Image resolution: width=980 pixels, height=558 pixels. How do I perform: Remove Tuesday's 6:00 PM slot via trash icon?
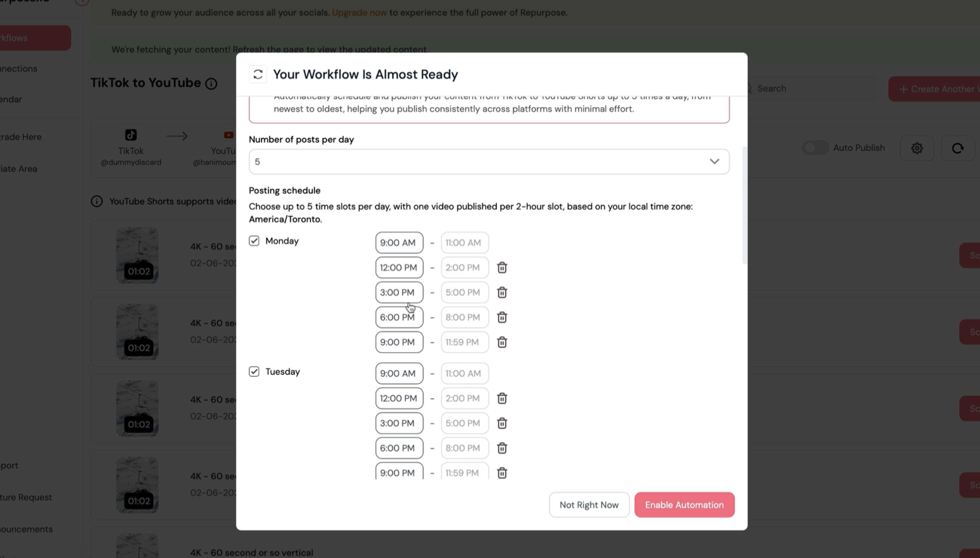click(x=502, y=448)
